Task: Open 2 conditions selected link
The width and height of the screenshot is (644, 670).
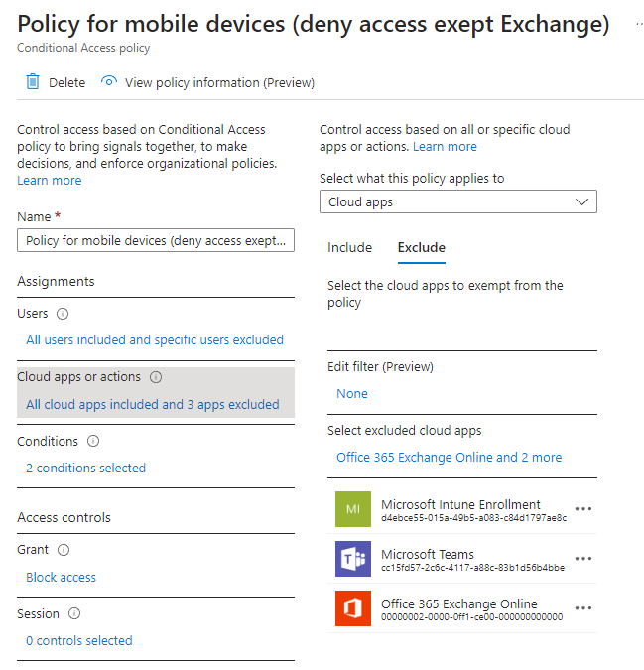Action: coord(86,468)
